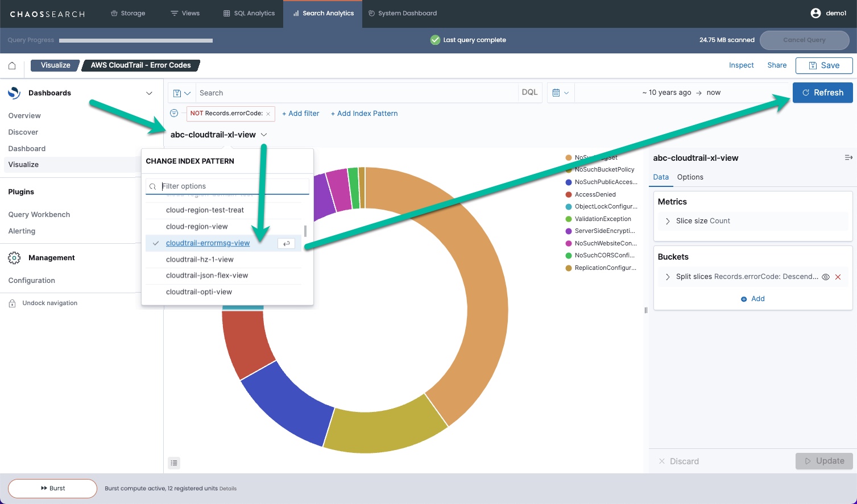Image resolution: width=857 pixels, height=504 pixels.
Task: Open abc-cloudtrail-xl-view index pattern dropdown
Action: point(218,135)
